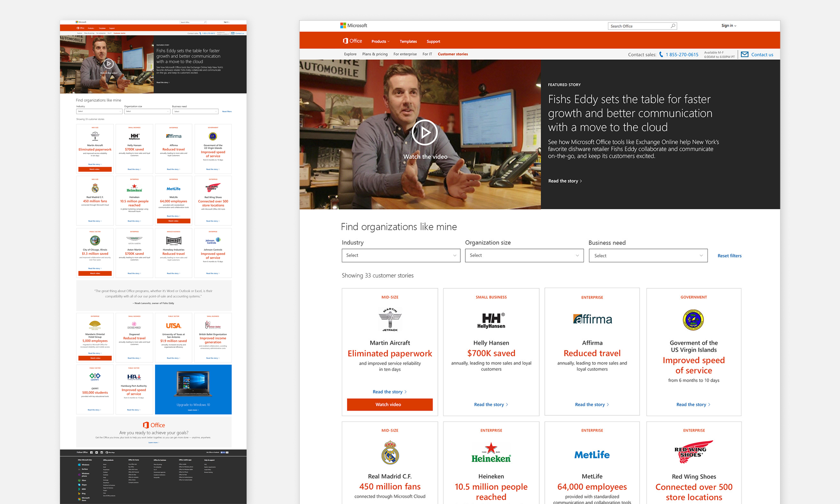Open the Industry dropdown in large view
Image resolution: width=840 pixels, height=504 pixels.
click(401, 255)
